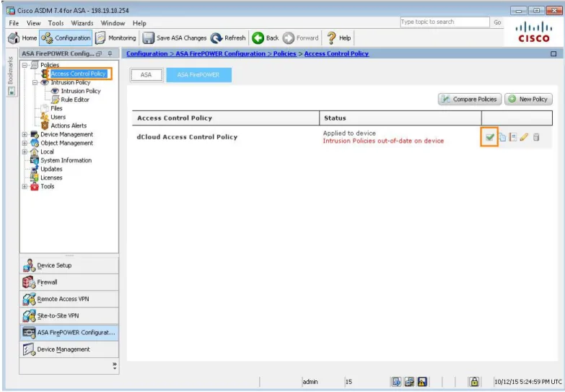Switch to the ASA tab
The image size is (565, 392).
click(x=146, y=74)
